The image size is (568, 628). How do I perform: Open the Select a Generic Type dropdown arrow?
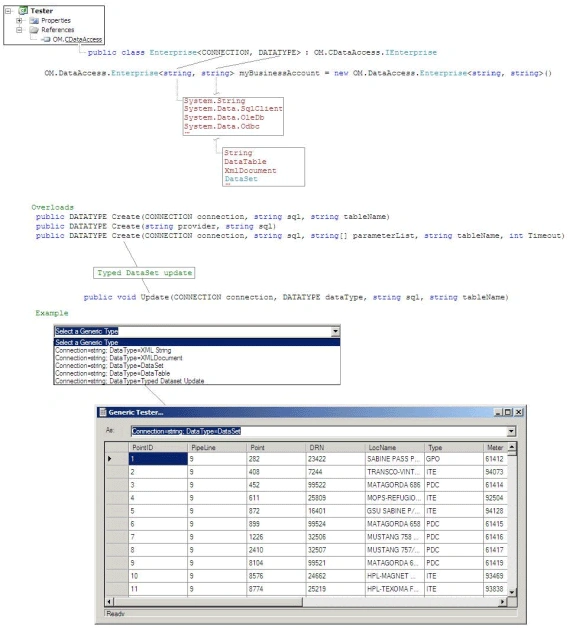pyautogui.click(x=335, y=331)
